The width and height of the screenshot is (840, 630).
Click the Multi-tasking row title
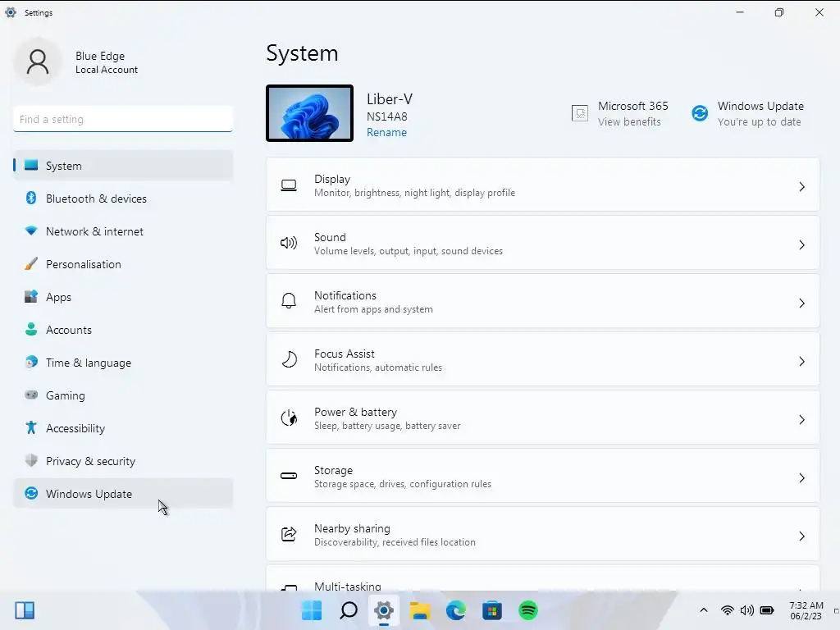[348, 586]
